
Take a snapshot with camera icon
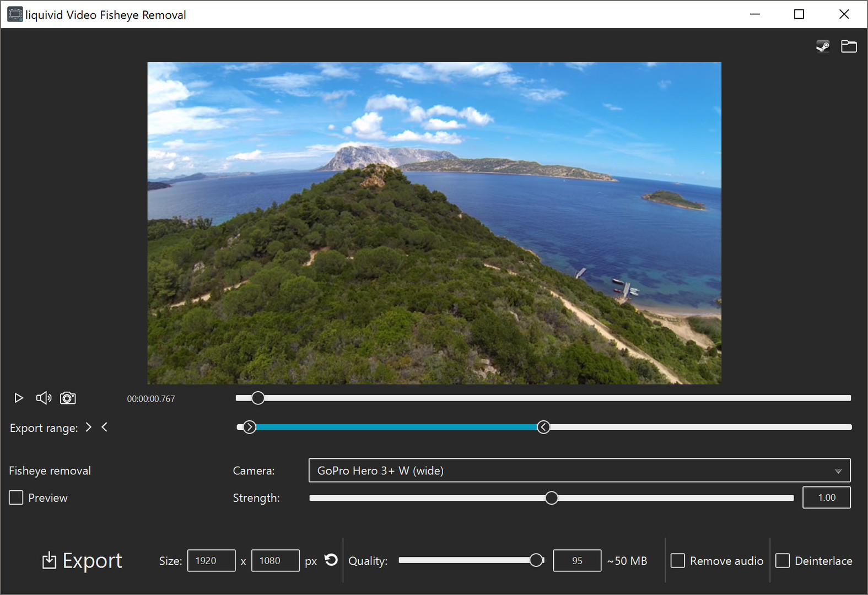[68, 398]
